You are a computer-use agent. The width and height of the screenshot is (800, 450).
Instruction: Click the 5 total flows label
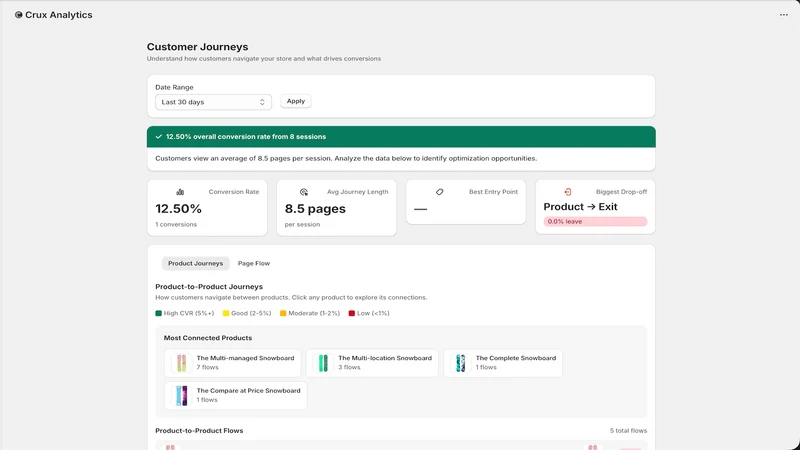(x=629, y=431)
